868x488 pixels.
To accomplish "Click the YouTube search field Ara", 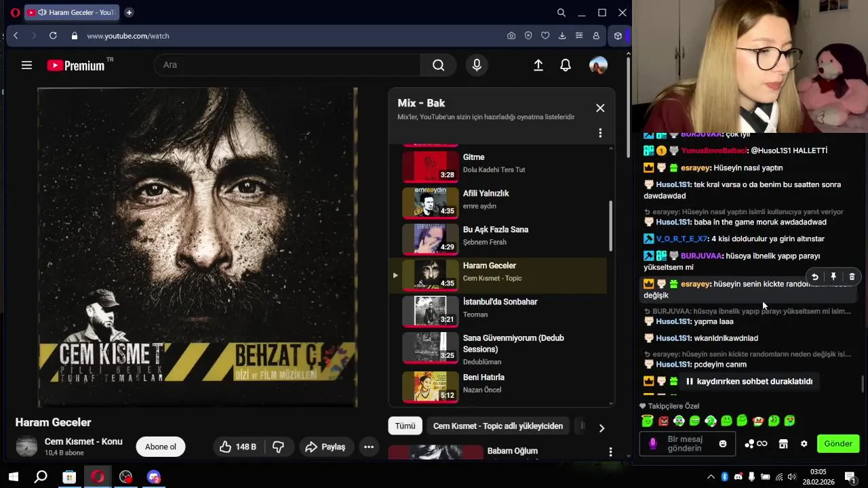I will [288, 65].
